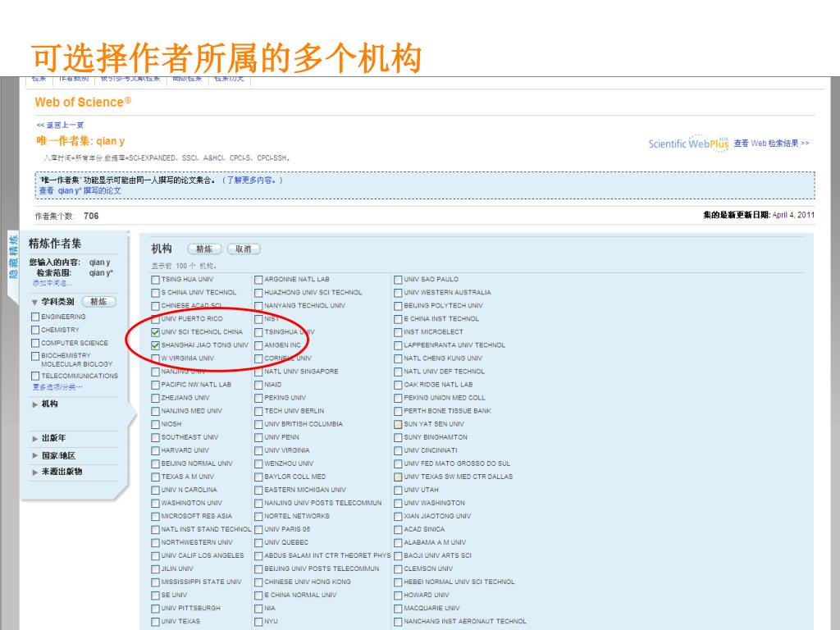Click the Scientific WebPlus logo

(689, 144)
